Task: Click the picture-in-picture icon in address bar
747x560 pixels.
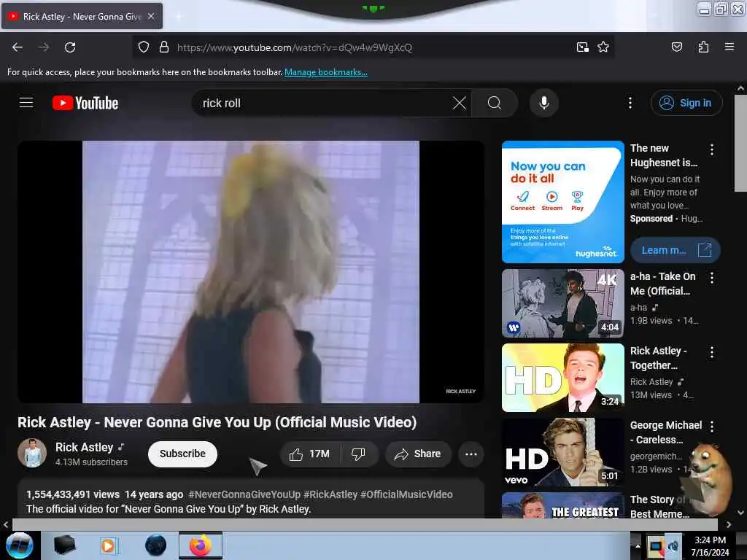Action: pos(583,47)
